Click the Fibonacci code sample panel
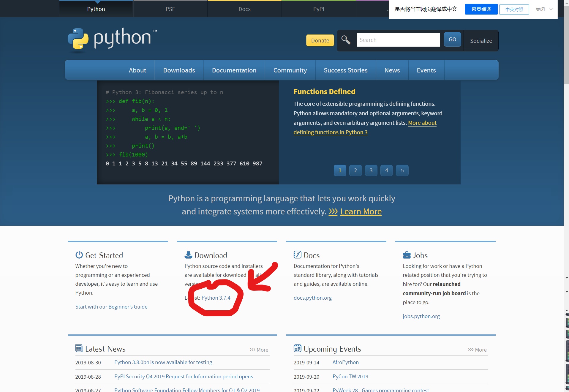 coord(188,132)
